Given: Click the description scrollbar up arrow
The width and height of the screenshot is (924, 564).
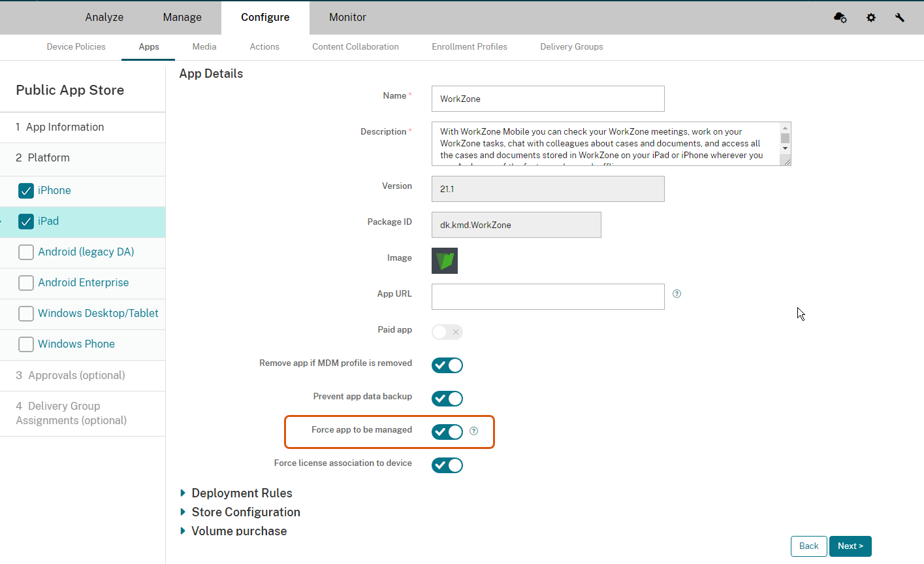Looking at the screenshot, I should tap(786, 128).
